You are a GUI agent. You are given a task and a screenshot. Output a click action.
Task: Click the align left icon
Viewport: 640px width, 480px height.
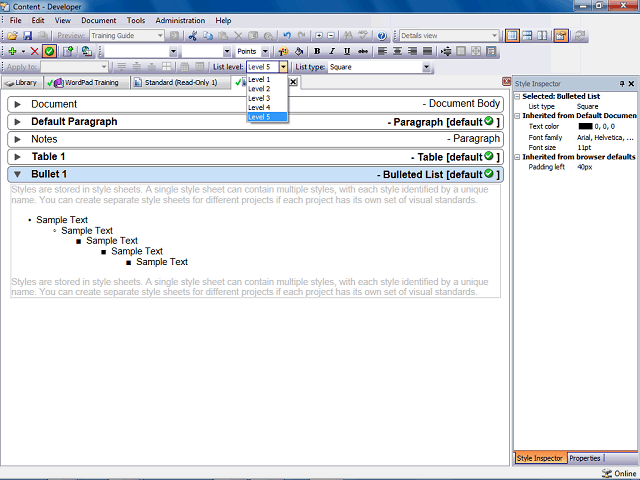382,51
